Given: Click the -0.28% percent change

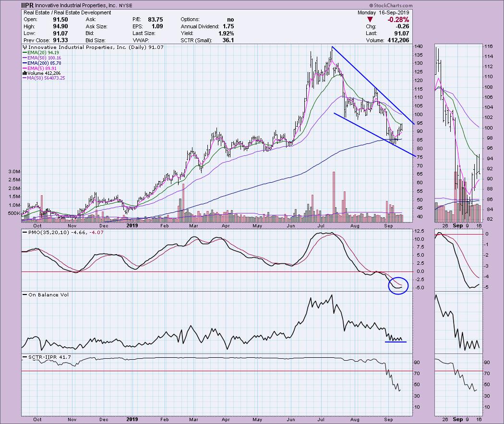Looking at the screenshot, I should coord(398,20).
